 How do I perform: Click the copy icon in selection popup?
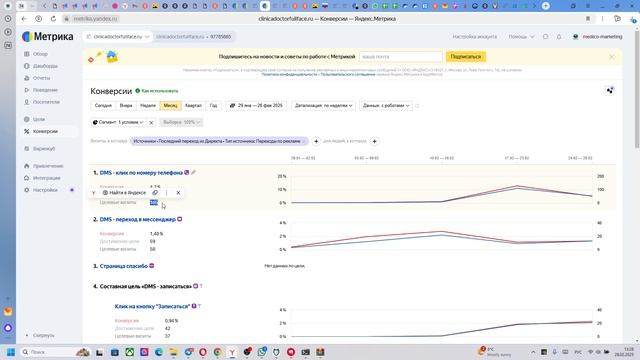[x=155, y=193]
